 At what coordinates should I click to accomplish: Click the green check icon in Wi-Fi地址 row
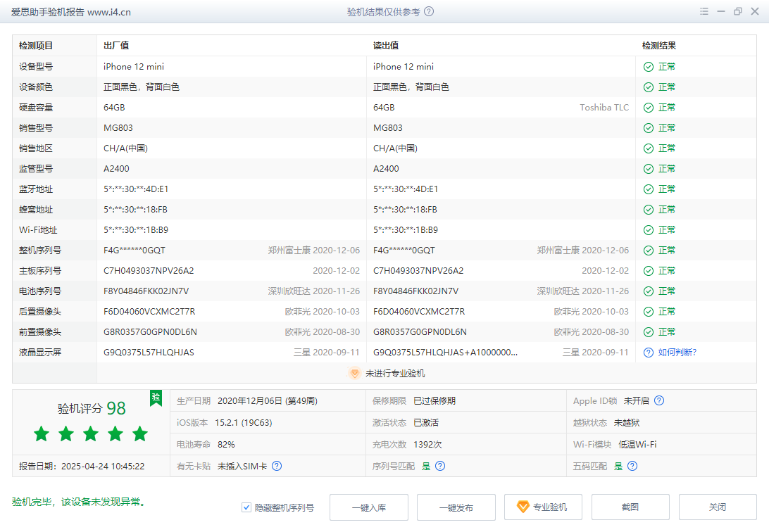click(x=649, y=230)
